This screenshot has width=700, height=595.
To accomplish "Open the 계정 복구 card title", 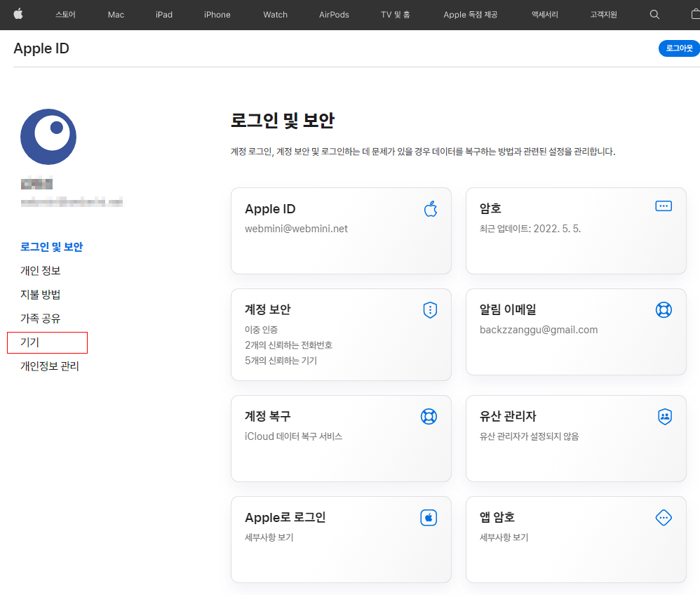I will [x=267, y=416].
